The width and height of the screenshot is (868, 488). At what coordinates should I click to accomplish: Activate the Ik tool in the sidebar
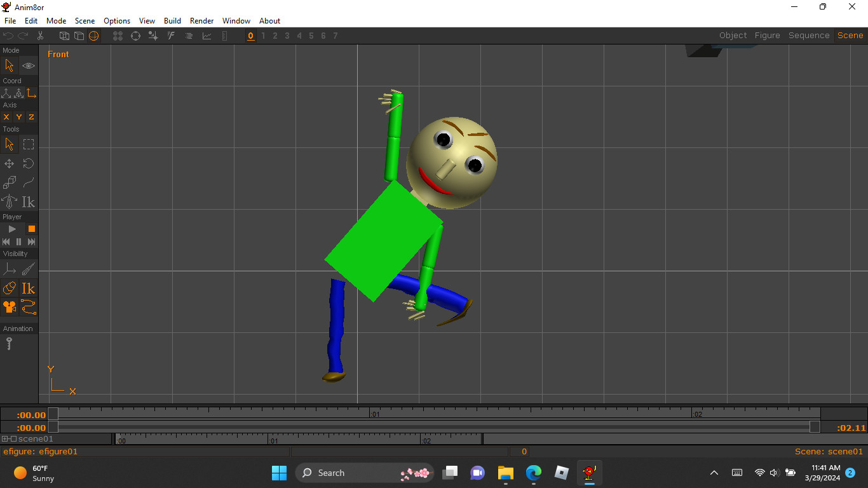[x=29, y=201]
